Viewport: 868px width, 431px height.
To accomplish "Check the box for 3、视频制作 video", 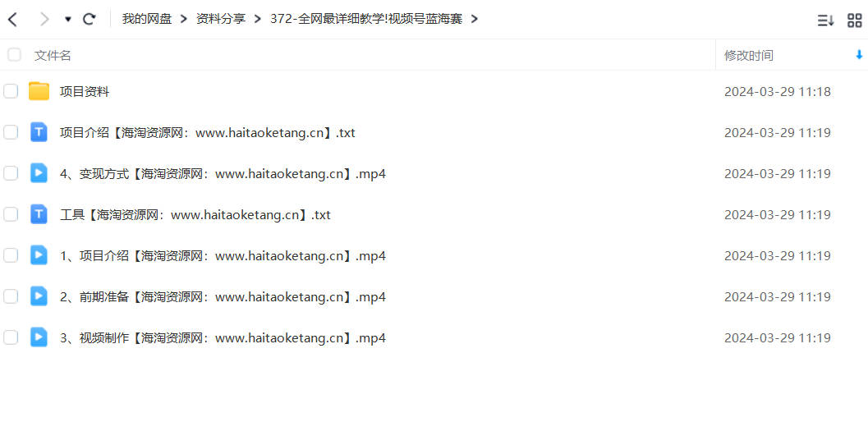I will [x=11, y=337].
